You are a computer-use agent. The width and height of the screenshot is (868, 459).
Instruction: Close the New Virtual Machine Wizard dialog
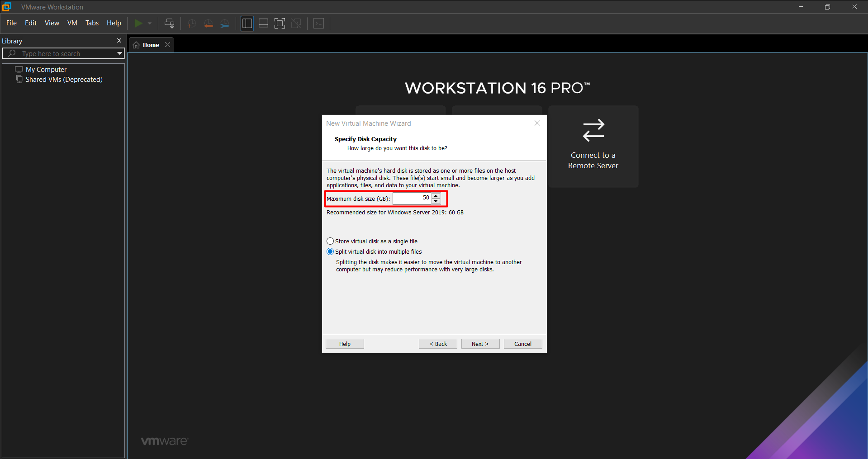point(537,123)
